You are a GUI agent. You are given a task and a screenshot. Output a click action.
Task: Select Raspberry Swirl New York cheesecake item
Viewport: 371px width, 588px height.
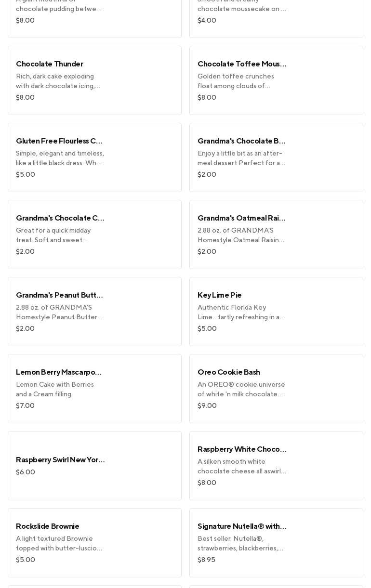(x=94, y=466)
